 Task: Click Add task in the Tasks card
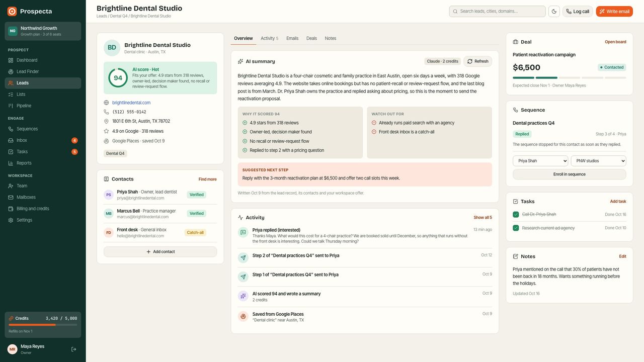618,202
